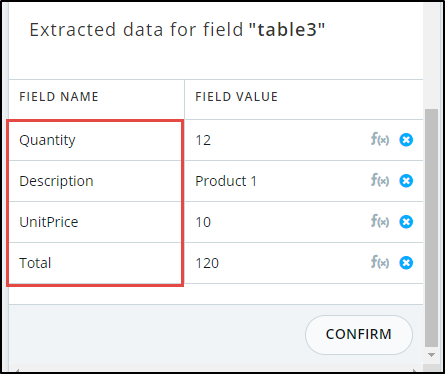The image size is (445, 374).
Task: Select the Total field name cell
Action: click(95, 263)
